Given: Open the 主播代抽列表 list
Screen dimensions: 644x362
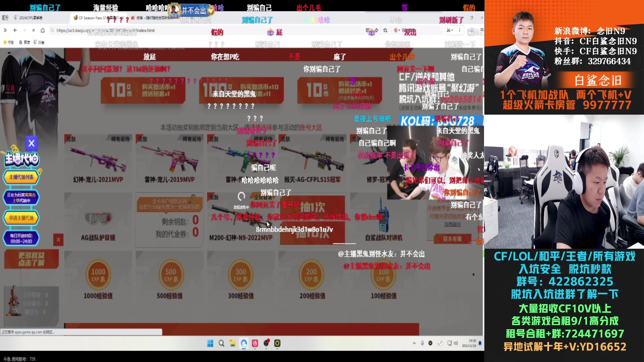Looking at the screenshot, I should tap(21, 177).
